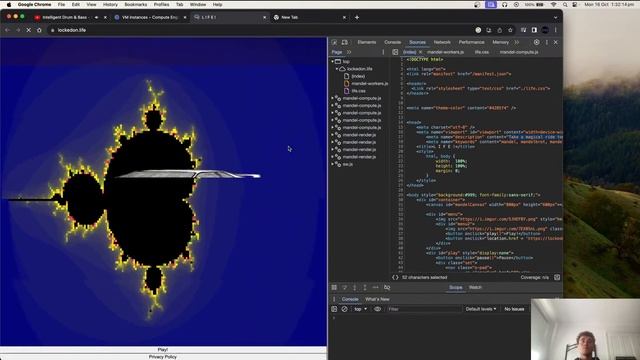Open the drawer three-dot menu left of Console
Screen dimensions: 640x360
334,299
